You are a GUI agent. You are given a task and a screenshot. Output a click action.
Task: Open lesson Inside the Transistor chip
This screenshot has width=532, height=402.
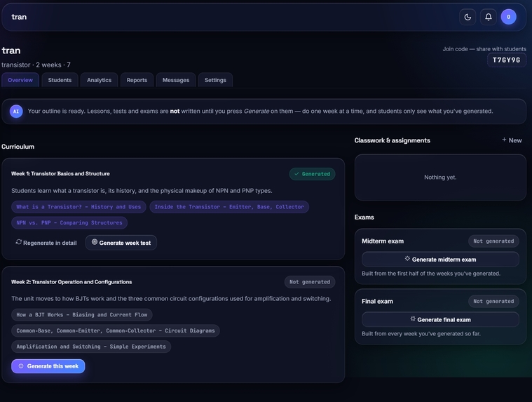229,207
